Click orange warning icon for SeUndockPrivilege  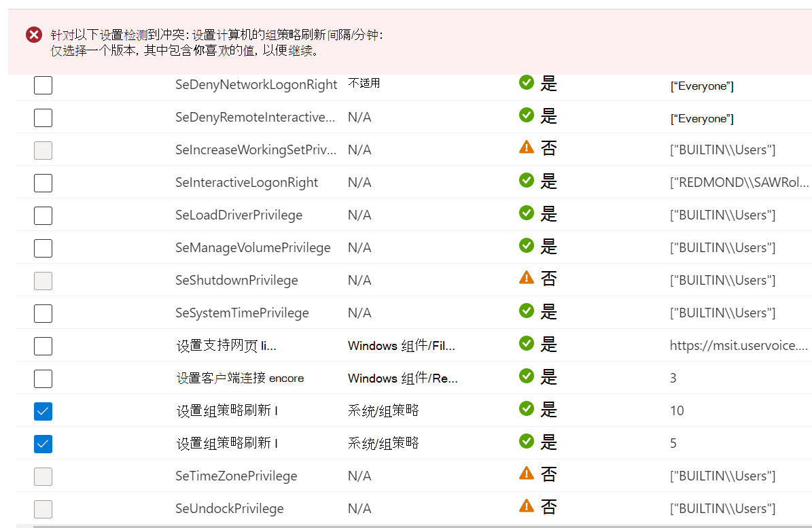pyautogui.click(x=526, y=507)
